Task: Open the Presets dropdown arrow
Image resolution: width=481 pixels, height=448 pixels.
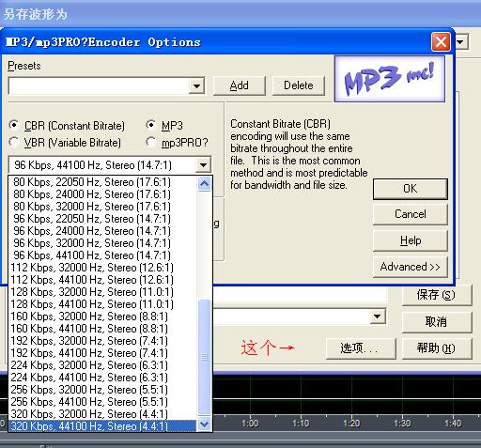Action: point(196,85)
